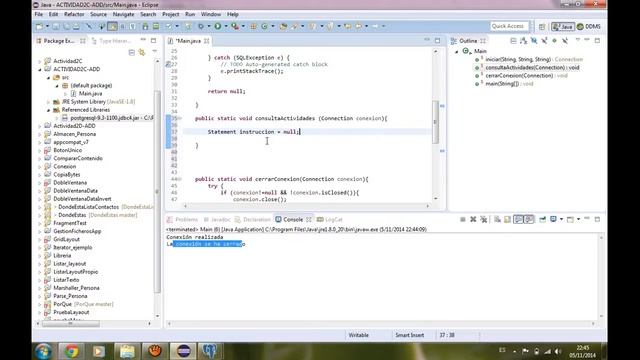Click the Save icon in toolbar

point(56,26)
